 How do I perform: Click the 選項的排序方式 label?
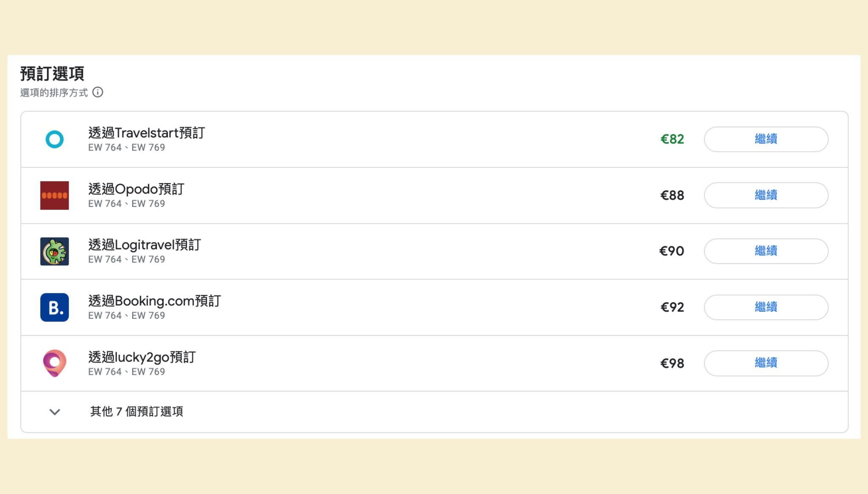pos(54,92)
